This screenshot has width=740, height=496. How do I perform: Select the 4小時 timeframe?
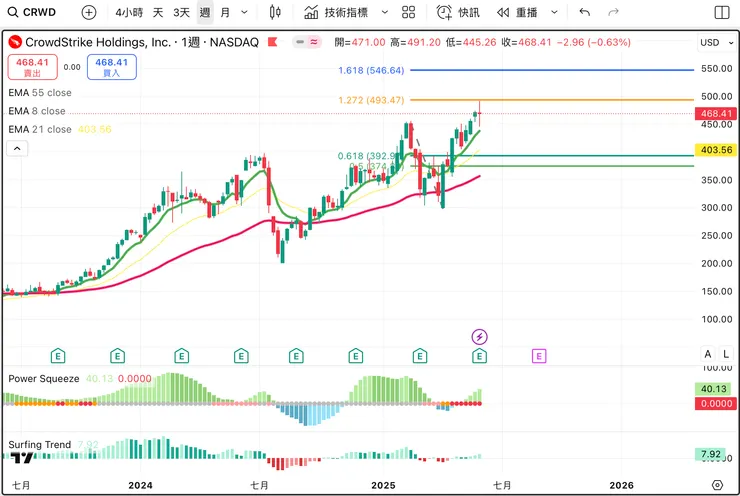point(129,12)
